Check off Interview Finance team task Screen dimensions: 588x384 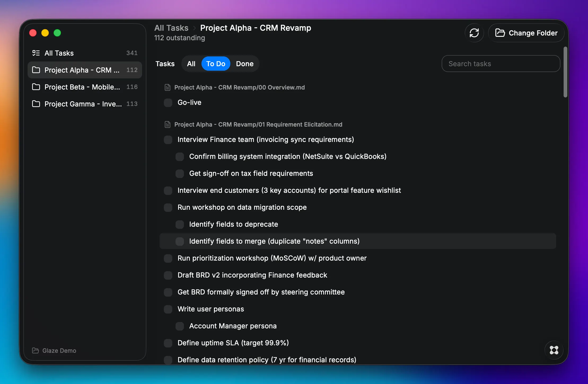(168, 140)
